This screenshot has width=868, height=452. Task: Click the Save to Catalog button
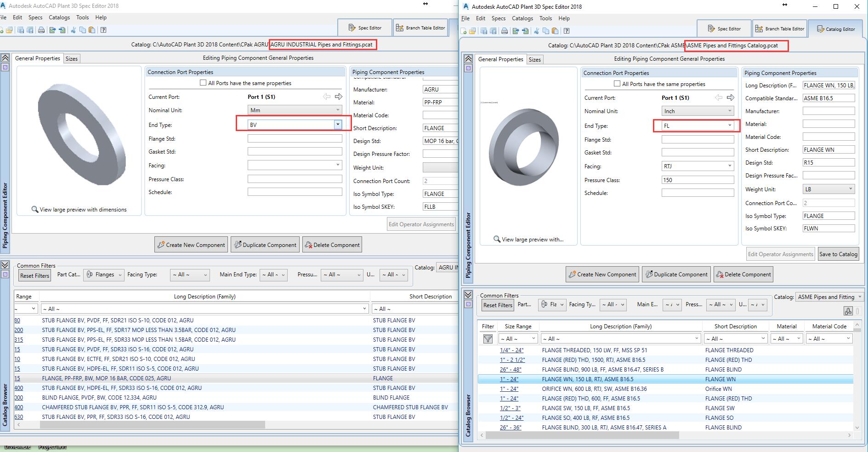click(x=838, y=254)
